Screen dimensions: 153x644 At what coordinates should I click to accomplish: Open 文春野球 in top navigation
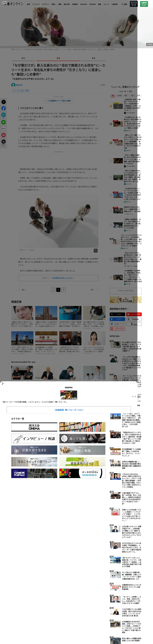pyautogui.click(x=114, y=4)
